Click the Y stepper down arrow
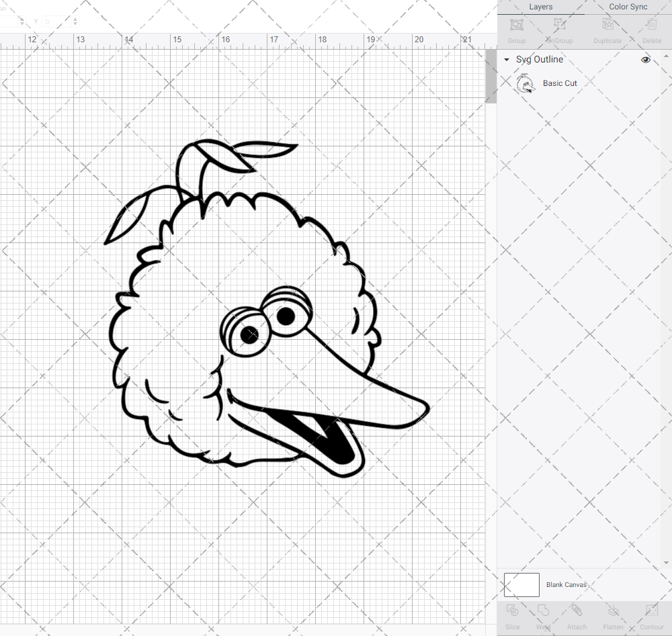672x636 pixels. [74, 25]
